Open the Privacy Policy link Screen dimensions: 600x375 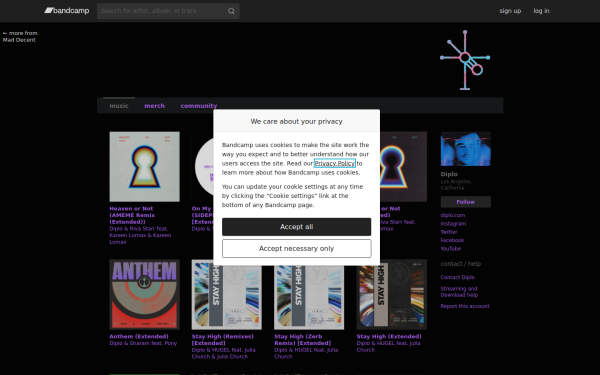pos(334,163)
